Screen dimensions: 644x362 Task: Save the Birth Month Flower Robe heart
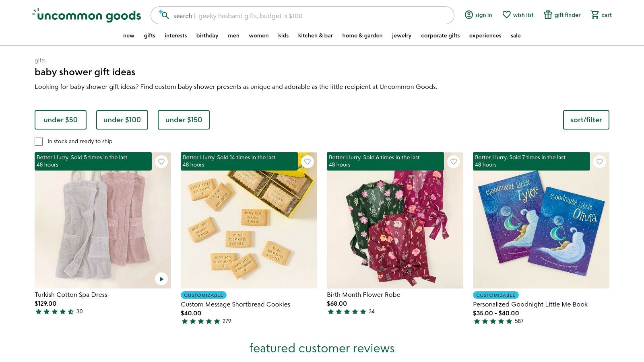coord(454,162)
